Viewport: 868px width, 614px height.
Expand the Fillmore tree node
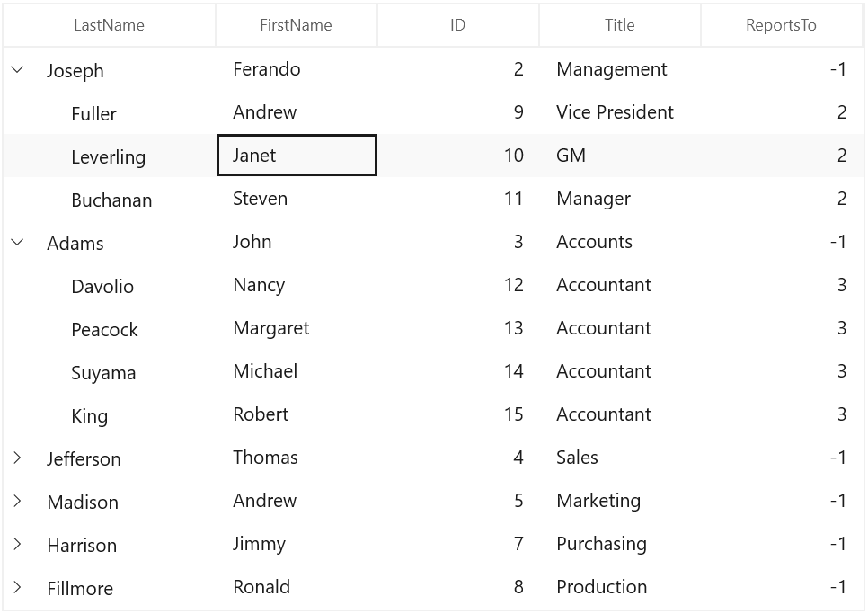coord(17,587)
